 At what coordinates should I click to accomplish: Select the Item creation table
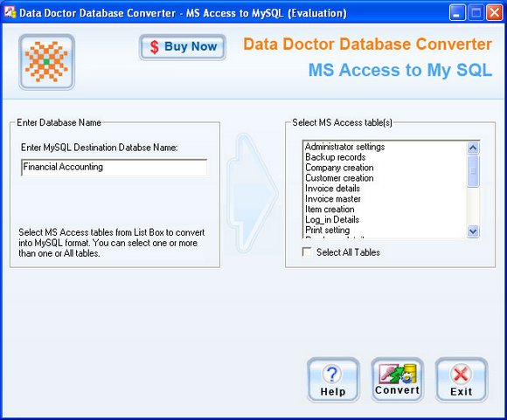click(x=330, y=209)
